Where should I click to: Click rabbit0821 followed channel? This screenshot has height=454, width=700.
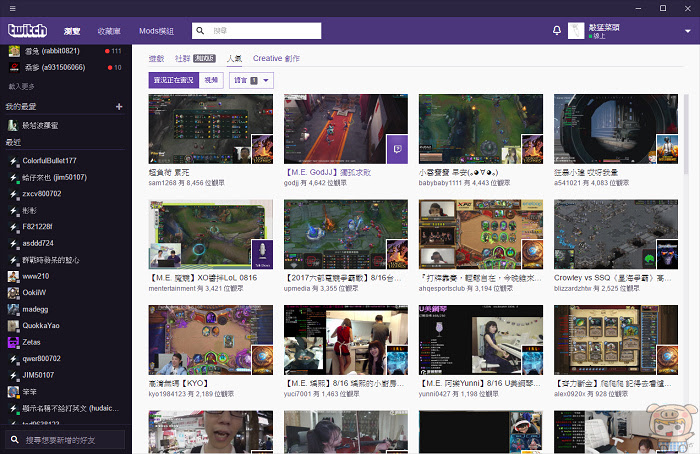point(66,51)
